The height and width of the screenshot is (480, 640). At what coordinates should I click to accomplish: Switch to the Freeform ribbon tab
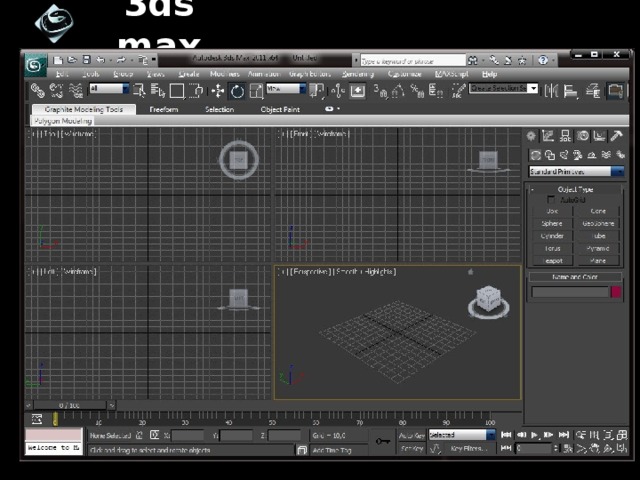[164, 109]
